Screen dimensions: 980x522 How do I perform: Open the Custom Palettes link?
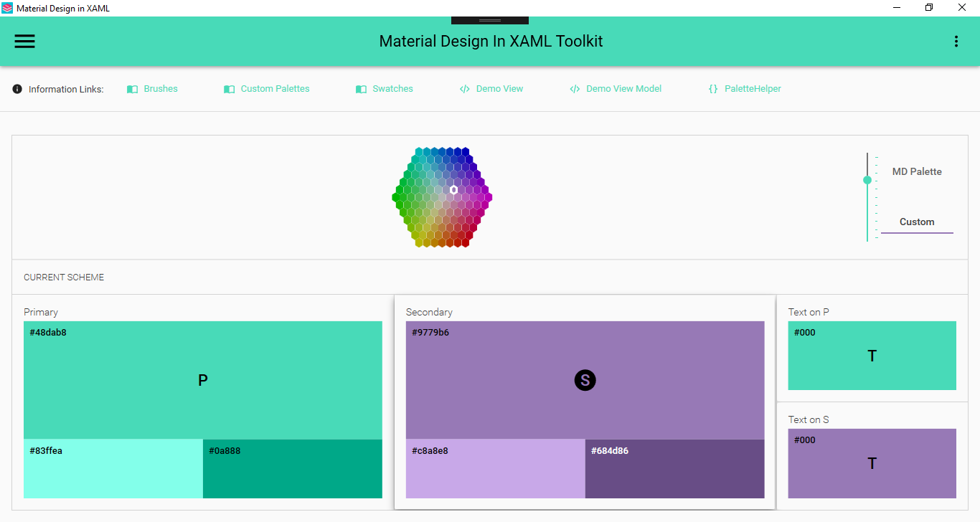tap(275, 88)
